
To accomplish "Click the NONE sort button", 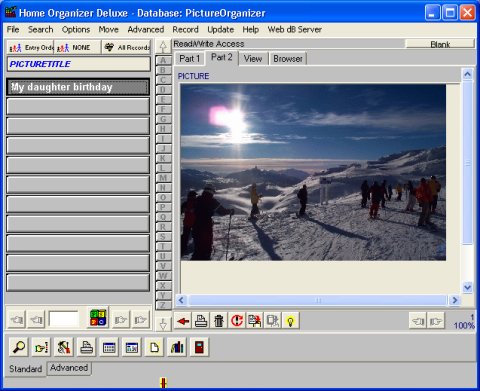I will tap(77, 47).
